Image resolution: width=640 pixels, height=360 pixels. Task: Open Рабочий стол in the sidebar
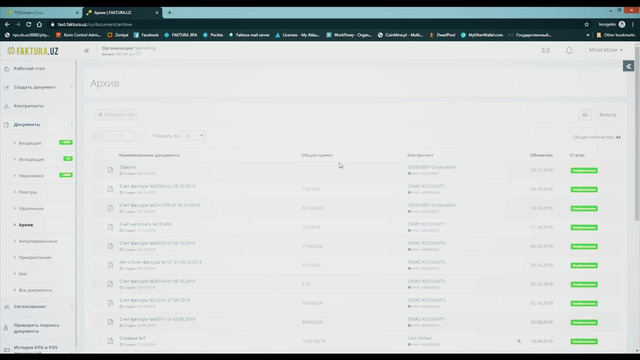click(29, 69)
